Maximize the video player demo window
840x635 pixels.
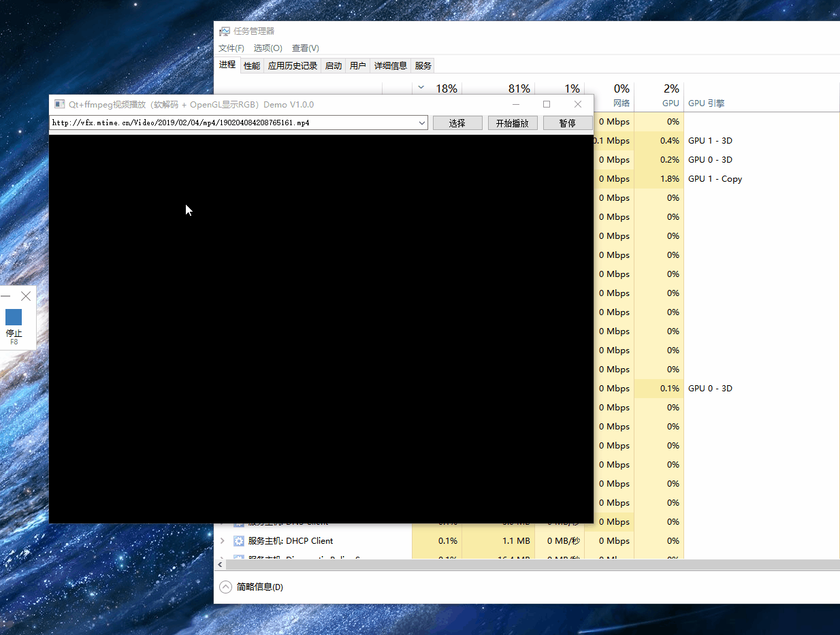[x=547, y=104]
